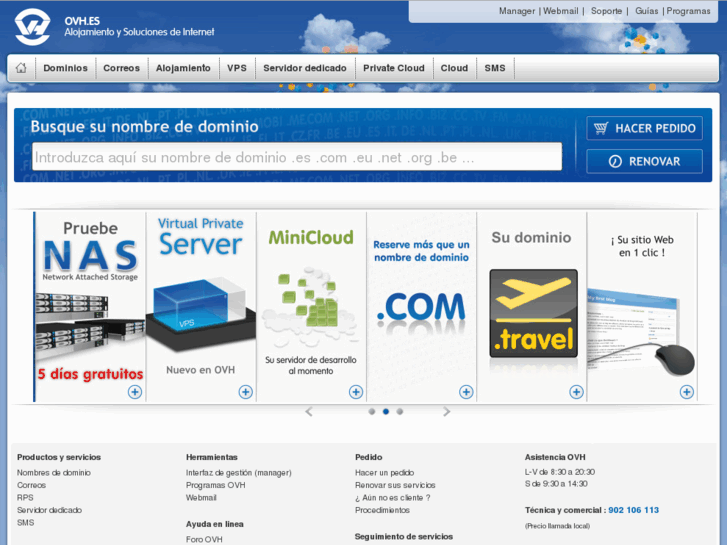Open the SMS menu item
Image resolution: width=727 pixels, height=545 pixels.
click(495, 68)
